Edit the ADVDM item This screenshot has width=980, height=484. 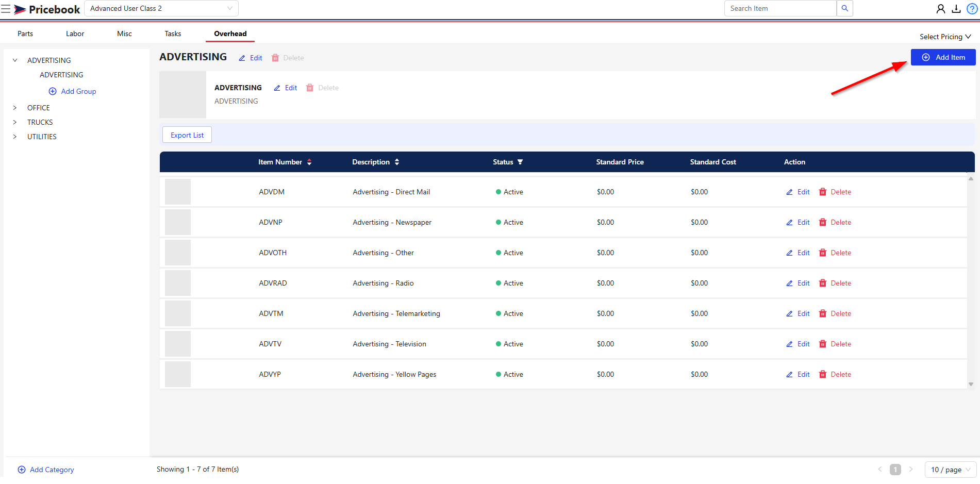point(798,192)
